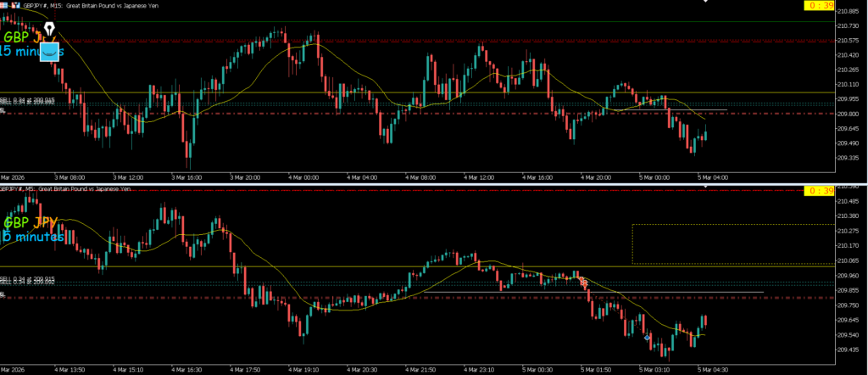Click the yellow countdown timer on M15 chart
The image size is (868, 375).
(817, 6)
